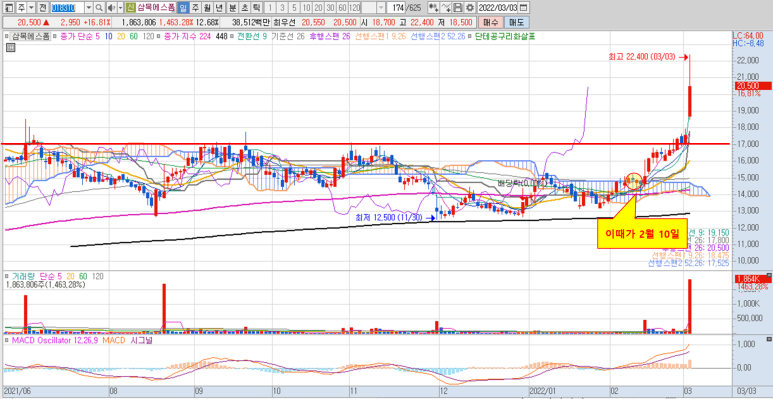773x399 pixels.
Task: Click the floppy disk save icon
Action: click(x=458, y=8)
